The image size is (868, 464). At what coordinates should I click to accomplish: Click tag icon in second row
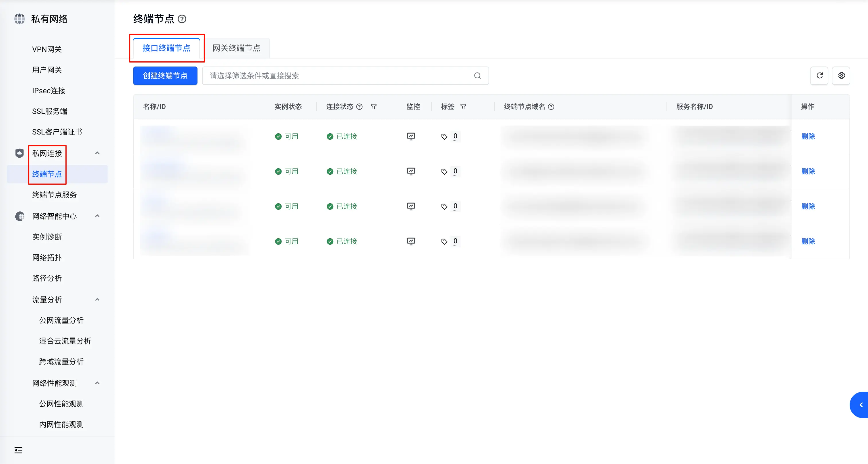pos(444,171)
